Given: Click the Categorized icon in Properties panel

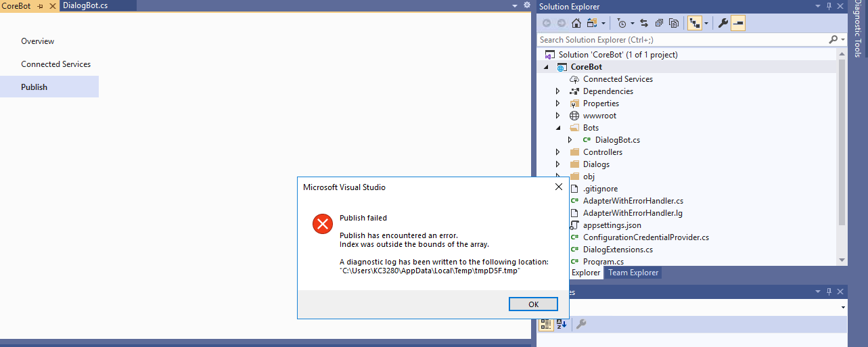Looking at the screenshot, I should point(546,324).
